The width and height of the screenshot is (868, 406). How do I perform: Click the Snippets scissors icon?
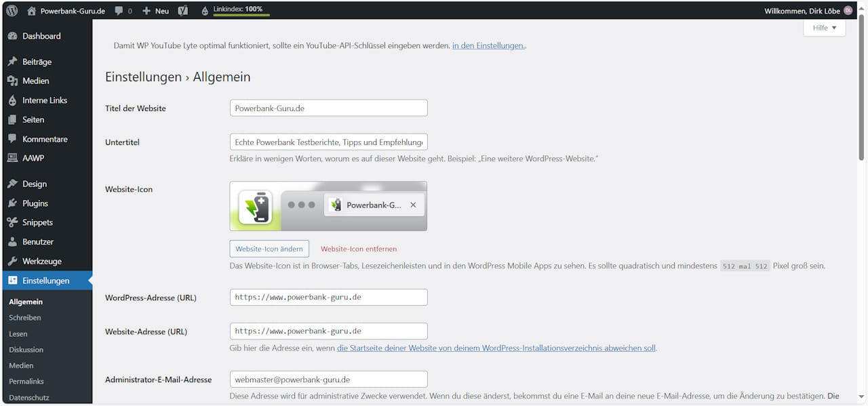click(12, 222)
